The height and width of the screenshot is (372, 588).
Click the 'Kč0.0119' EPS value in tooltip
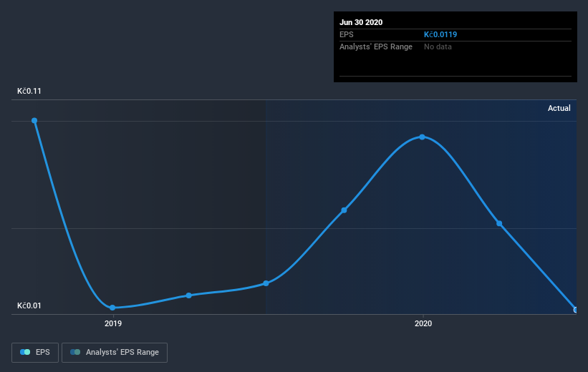[x=440, y=34]
